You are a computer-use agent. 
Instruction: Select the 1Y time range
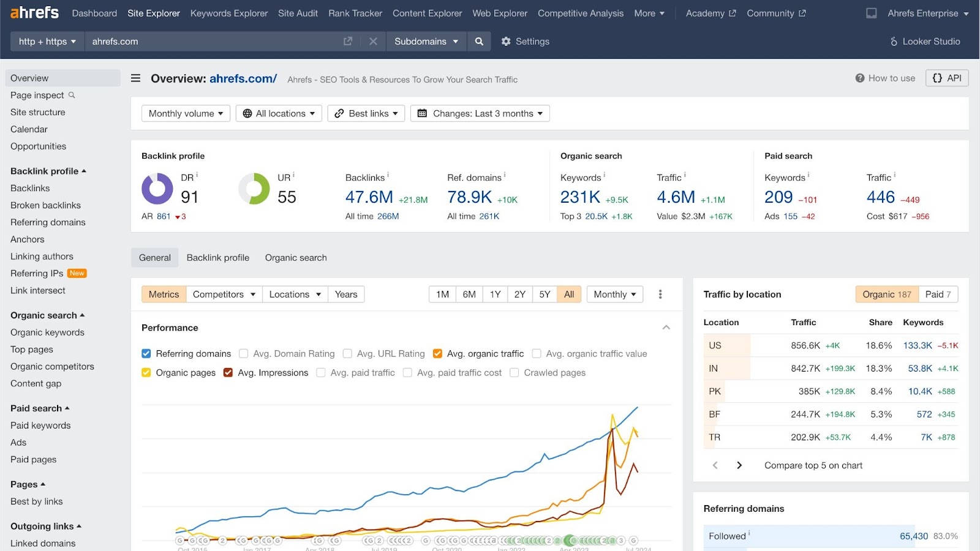[x=495, y=294]
